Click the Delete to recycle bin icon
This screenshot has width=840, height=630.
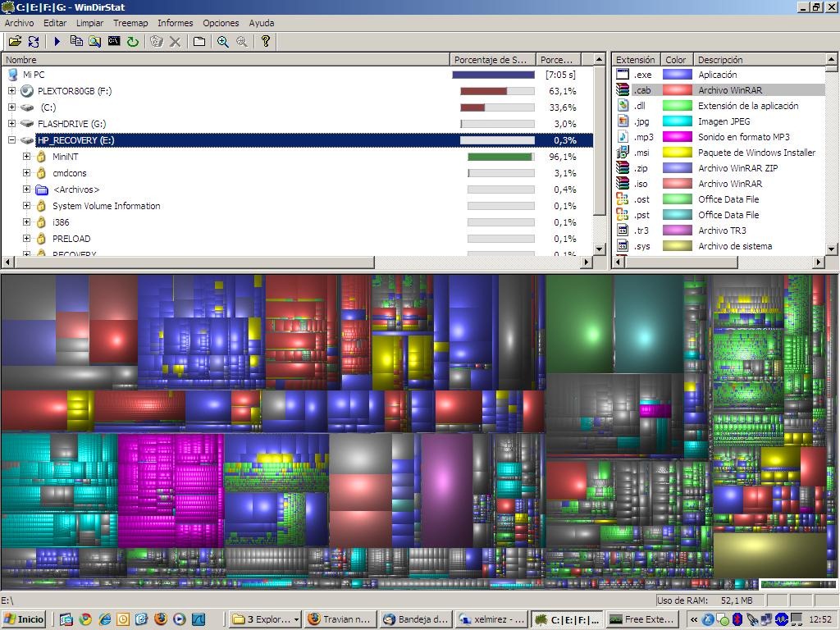point(157,41)
